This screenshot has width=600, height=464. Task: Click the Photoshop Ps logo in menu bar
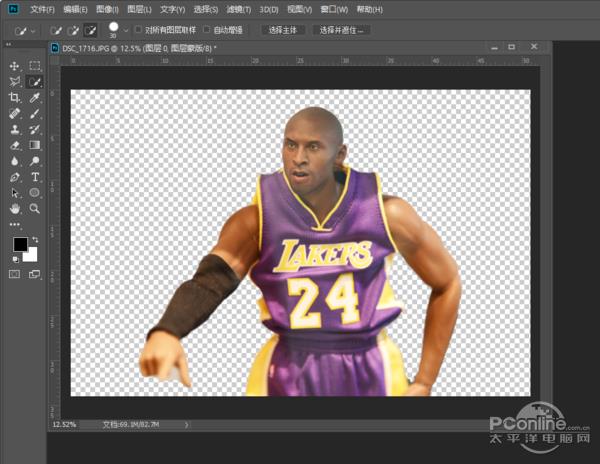point(13,9)
